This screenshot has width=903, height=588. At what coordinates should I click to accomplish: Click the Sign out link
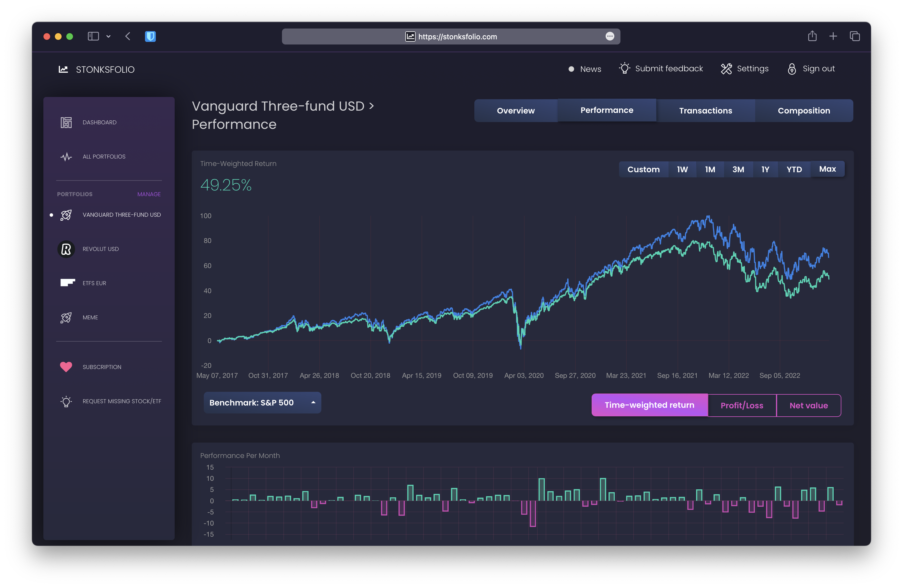coord(819,69)
